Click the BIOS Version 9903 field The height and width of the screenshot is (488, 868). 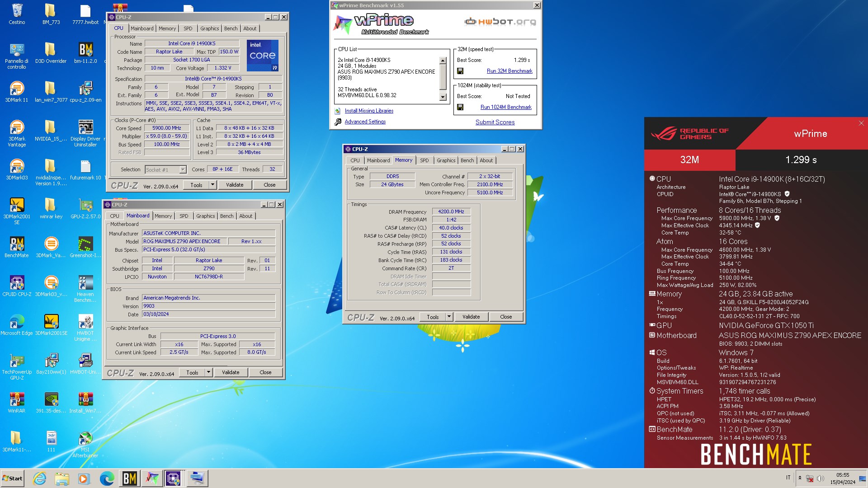pyautogui.click(x=209, y=306)
